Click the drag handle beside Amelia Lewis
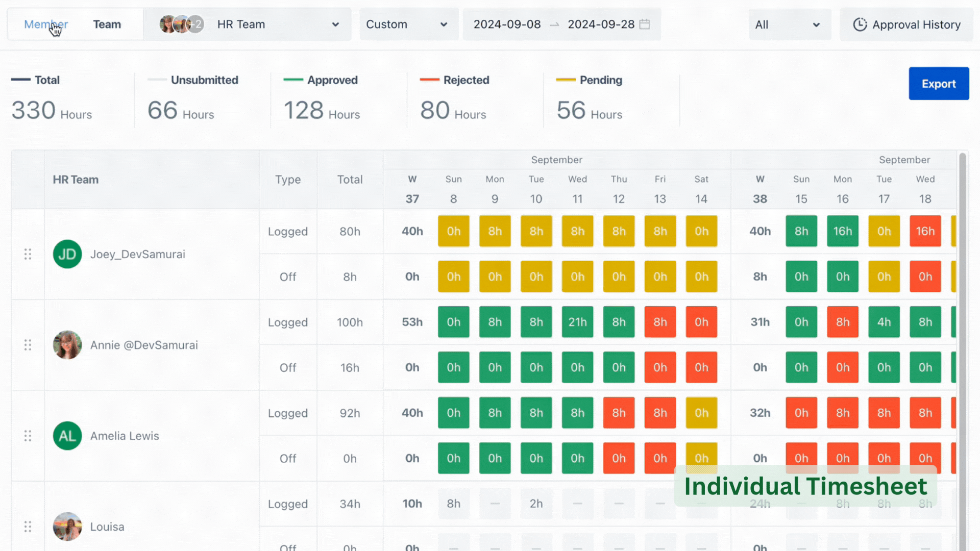 coord(28,436)
